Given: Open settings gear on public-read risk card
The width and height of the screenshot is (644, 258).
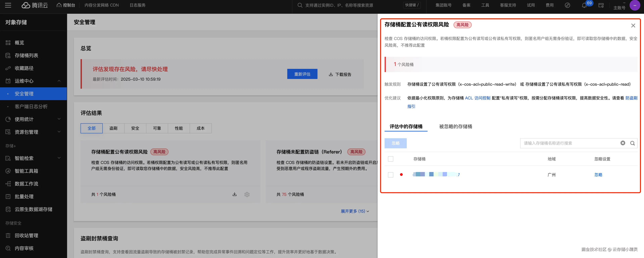Looking at the screenshot, I should pos(247,195).
